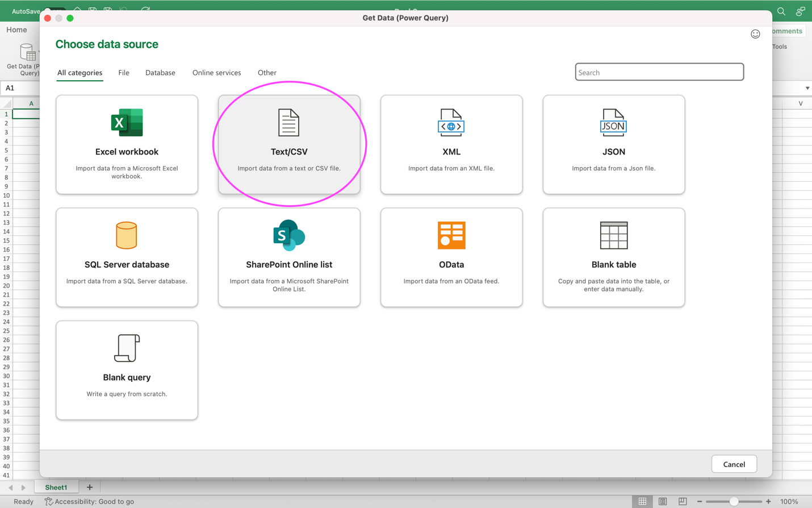Start a Blank query from scratch
Screen dimensions: 812x508
coord(127,370)
